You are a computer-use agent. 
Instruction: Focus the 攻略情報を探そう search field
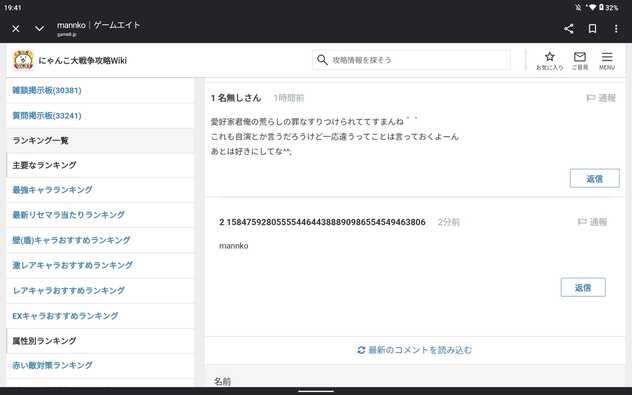(x=411, y=60)
